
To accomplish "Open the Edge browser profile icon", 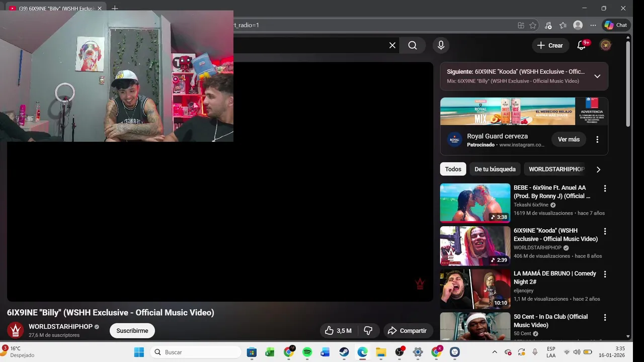I will pyautogui.click(x=578, y=25).
